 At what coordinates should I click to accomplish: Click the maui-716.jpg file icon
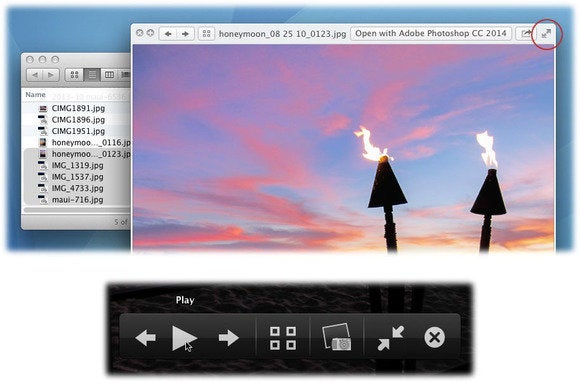click(x=43, y=200)
